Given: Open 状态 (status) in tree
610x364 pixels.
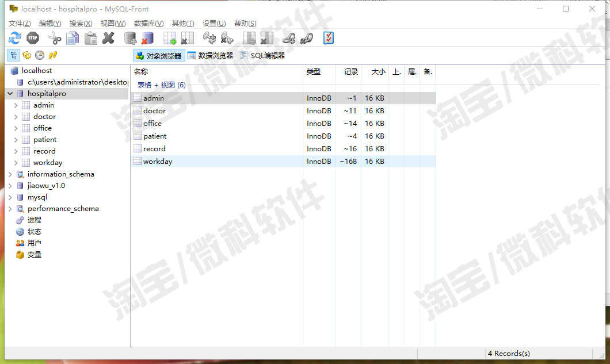Looking at the screenshot, I should (x=34, y=232).
